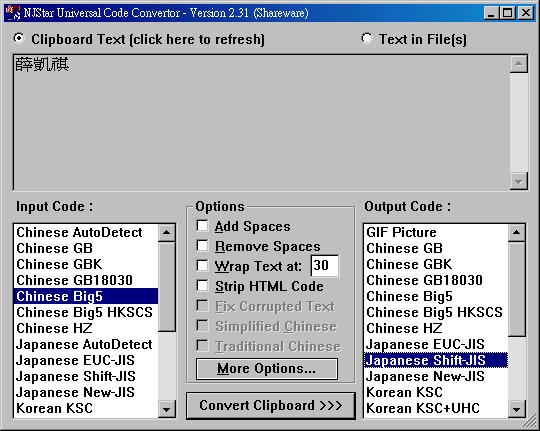Click clipboard text area scroll up arrow

click(x=519, y=64)
